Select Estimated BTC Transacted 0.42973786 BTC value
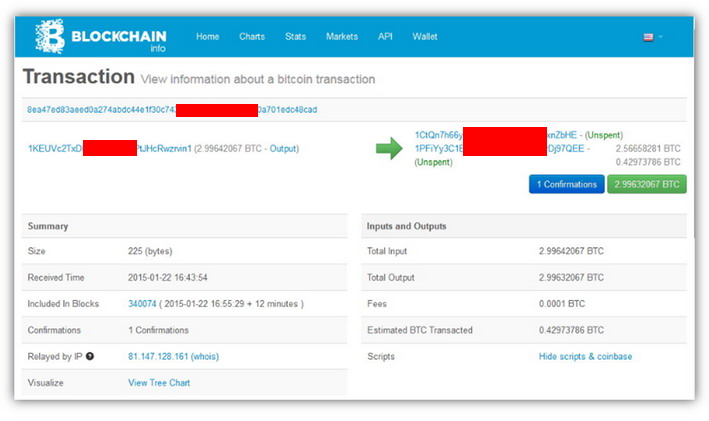 pyautogui.click(x=571, y=330)
